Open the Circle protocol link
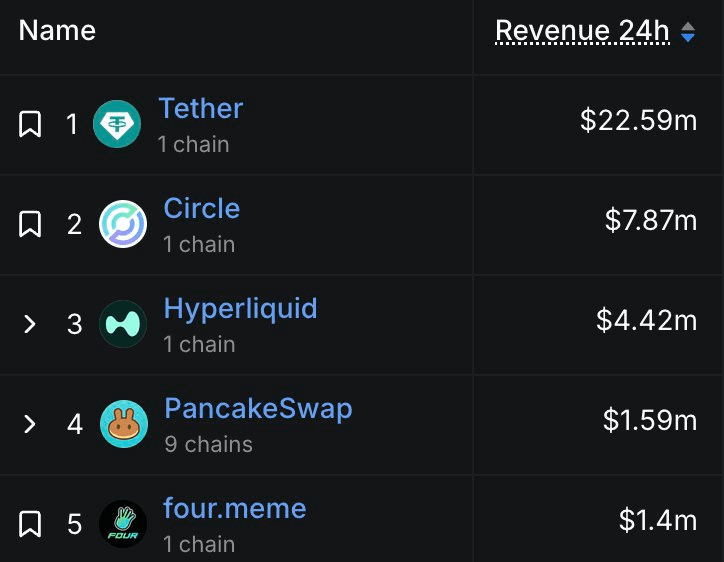 [x=201, y=208]
